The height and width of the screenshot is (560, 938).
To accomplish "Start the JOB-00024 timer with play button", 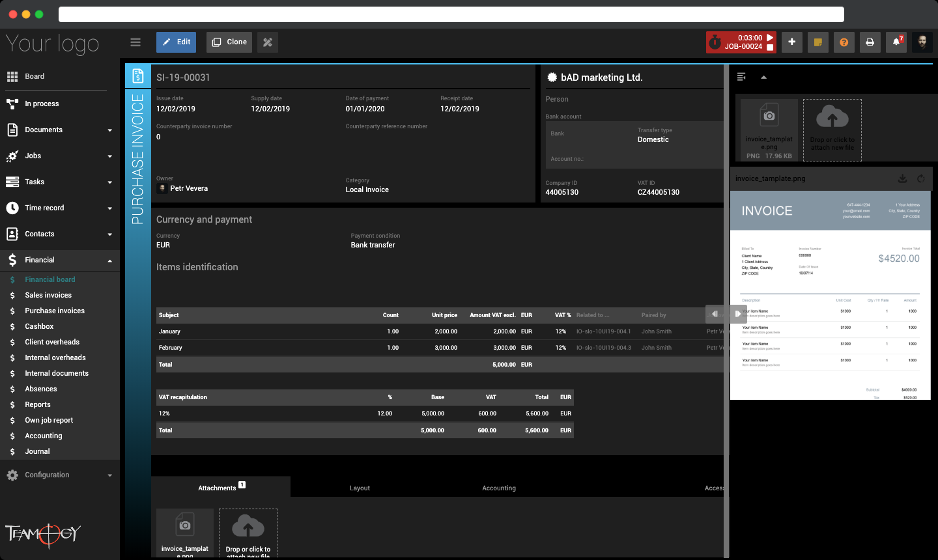I will (770, 38).
